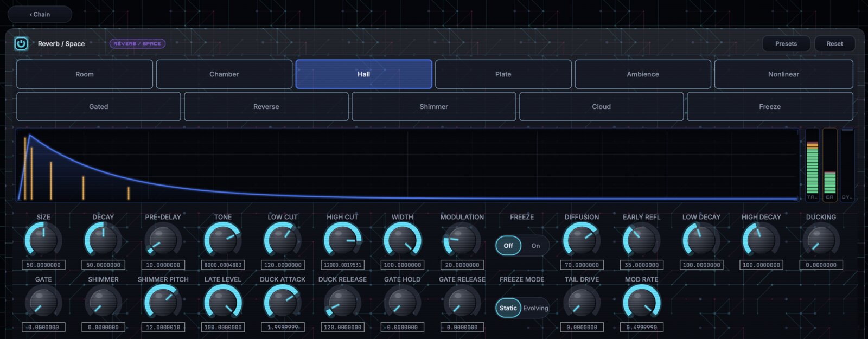
Task: Click the Pre-Delay knob
Action: (163, 240)
